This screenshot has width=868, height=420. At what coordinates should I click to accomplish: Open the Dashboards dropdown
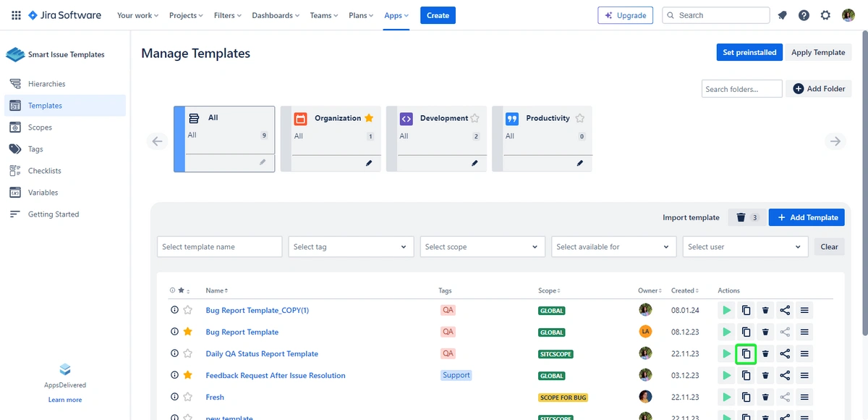pos(276,15)
